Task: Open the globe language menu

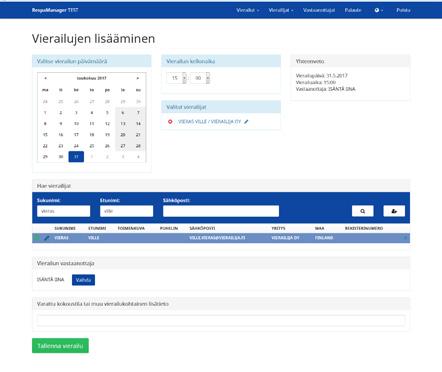Action: point(378,10)
